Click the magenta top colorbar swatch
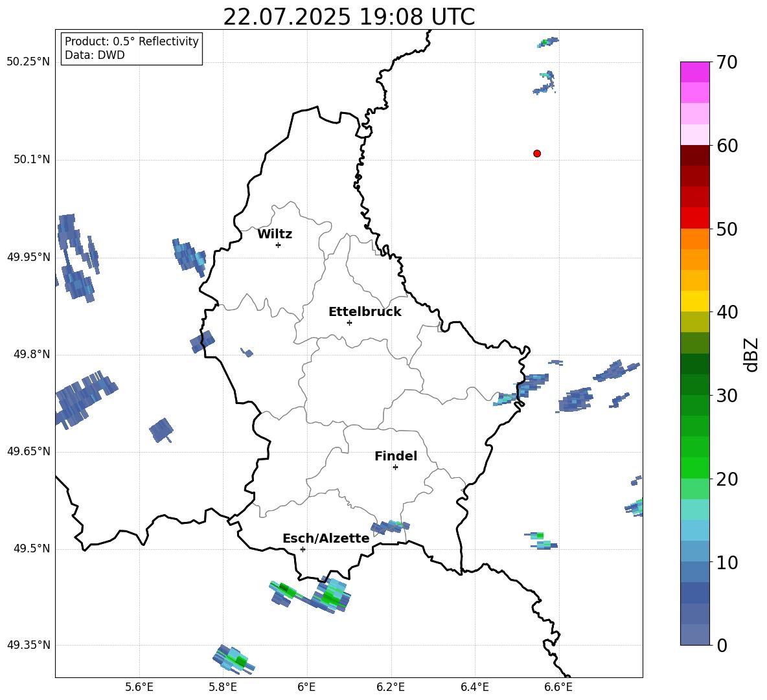This screenshot has height=700, width=767. [x=694, y=72]
